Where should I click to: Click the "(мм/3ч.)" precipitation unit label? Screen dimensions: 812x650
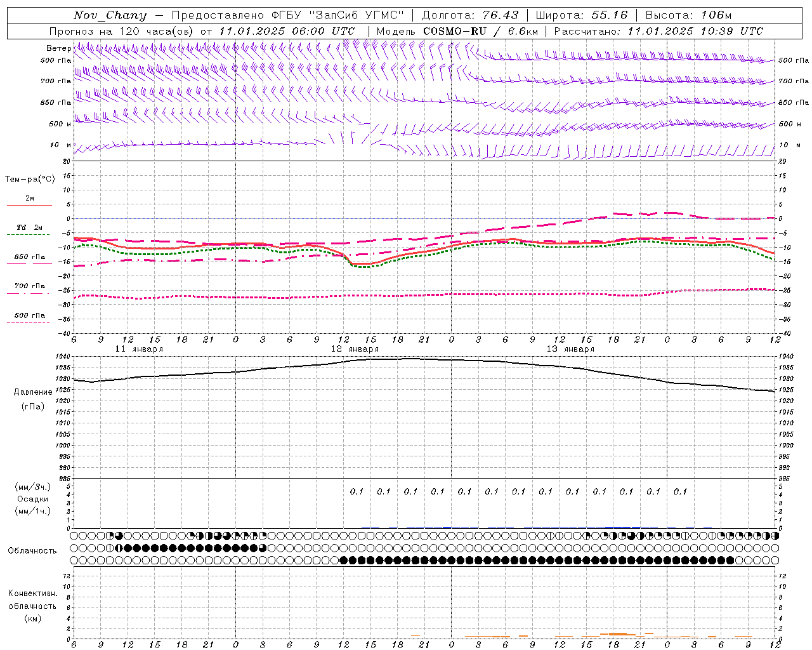pos(32,487)
